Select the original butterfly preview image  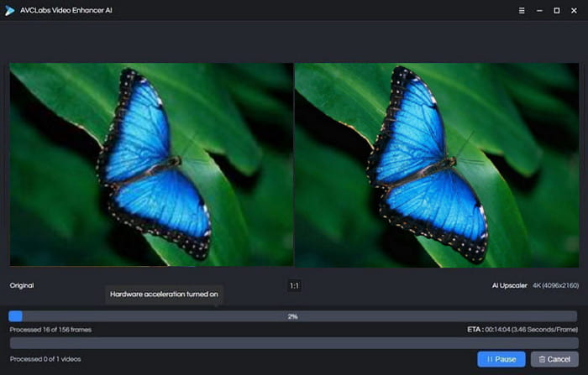coord(151,164)
